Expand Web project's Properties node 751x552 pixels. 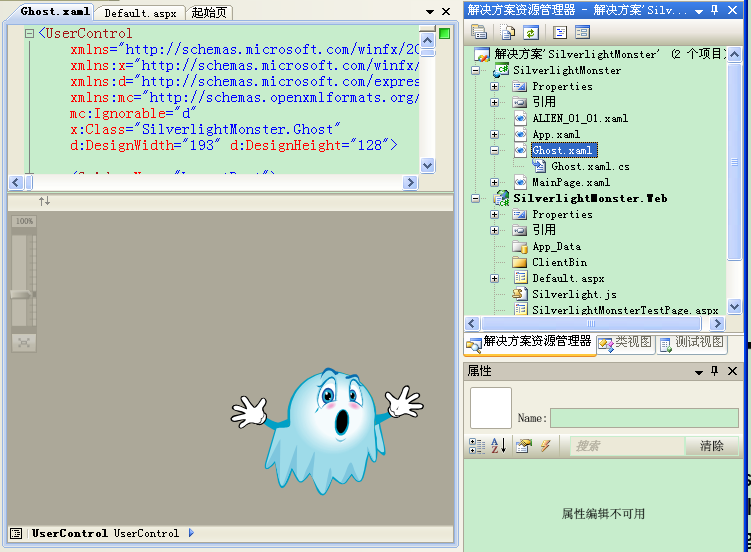(x=494, y=214)
